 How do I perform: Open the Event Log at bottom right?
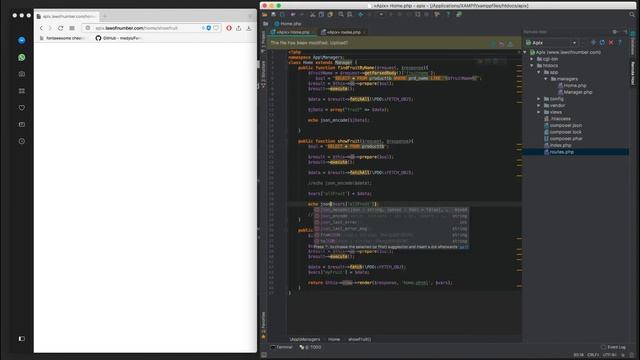(x=613, y=347)
